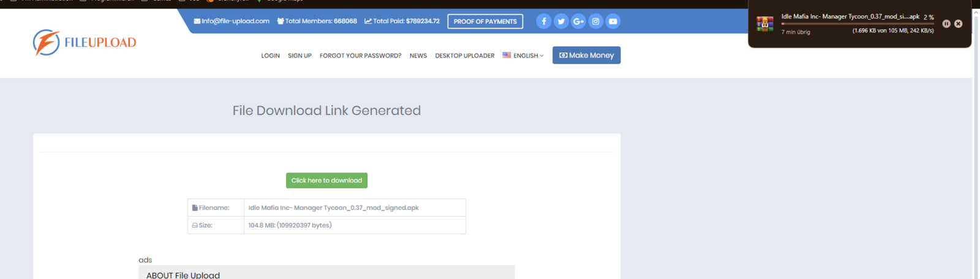980x279 pixels.
Task: Open the News page
Action: 418,56
